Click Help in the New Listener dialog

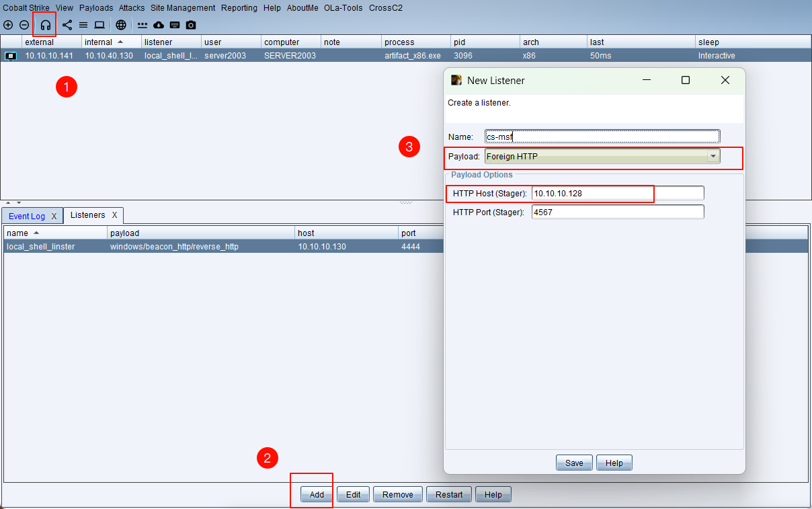point(614,463)
